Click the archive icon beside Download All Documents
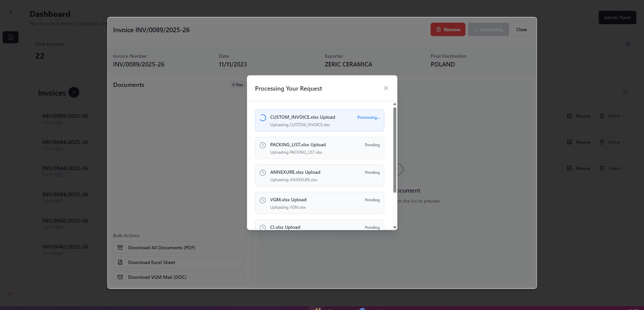This screenshot has width=644, height=310. [x=120, y=248]
